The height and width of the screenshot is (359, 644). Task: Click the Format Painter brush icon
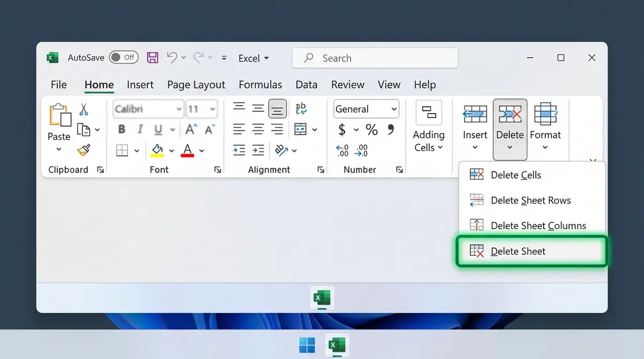(x=83, y=150)
